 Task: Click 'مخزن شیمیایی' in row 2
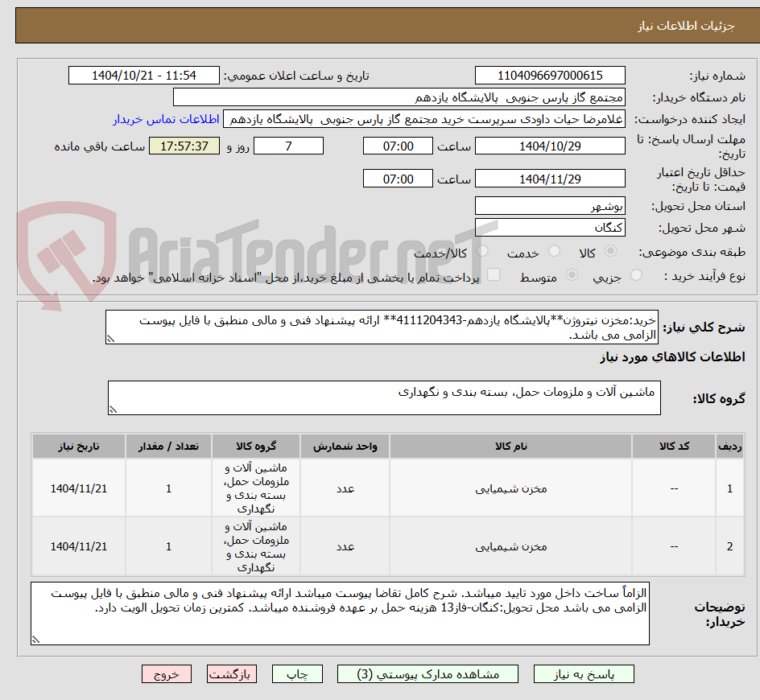(511, 546)
